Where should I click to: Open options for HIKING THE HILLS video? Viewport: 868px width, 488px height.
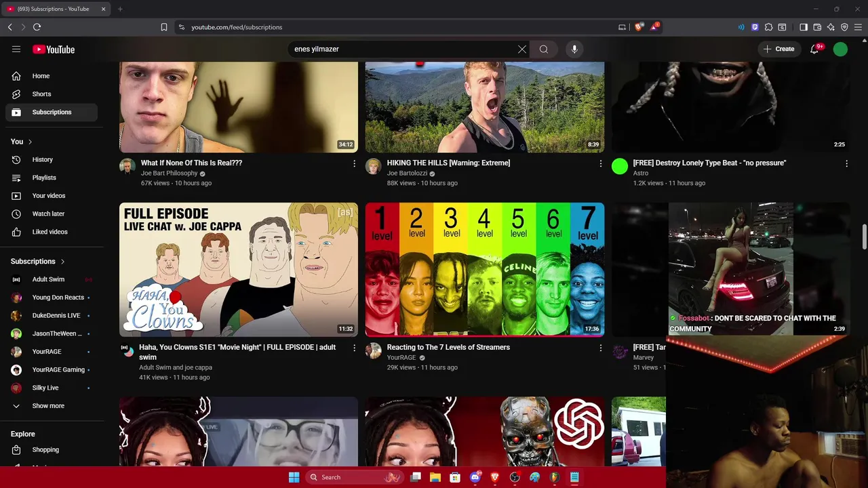click(x=600, y=163)
